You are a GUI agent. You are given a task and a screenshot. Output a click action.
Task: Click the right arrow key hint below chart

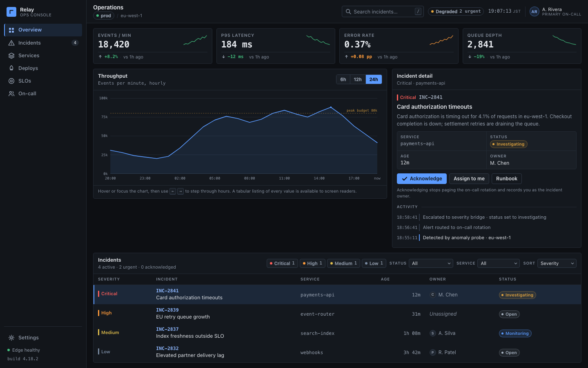tap(180, 191)
